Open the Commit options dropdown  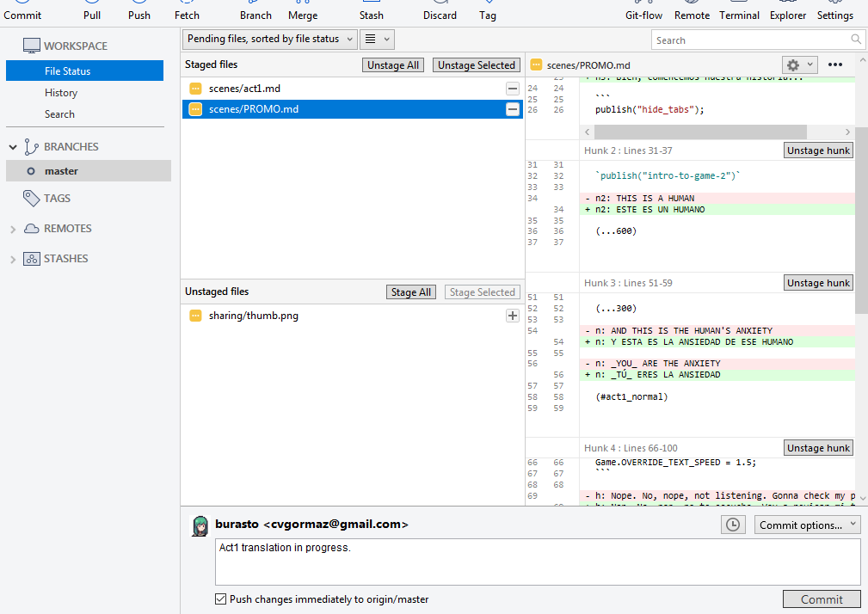click(807, 525)
